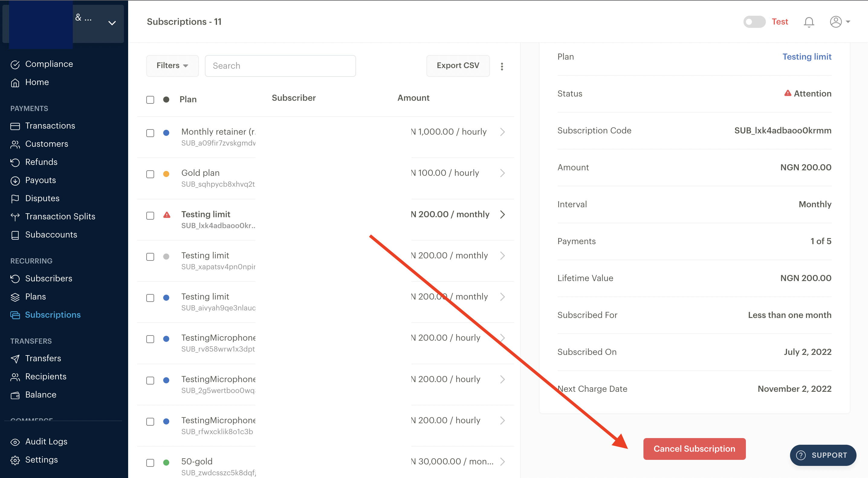Viewport: 868px width, 478px height.
Task: Click the Support help icon
Action: [801, 455]
